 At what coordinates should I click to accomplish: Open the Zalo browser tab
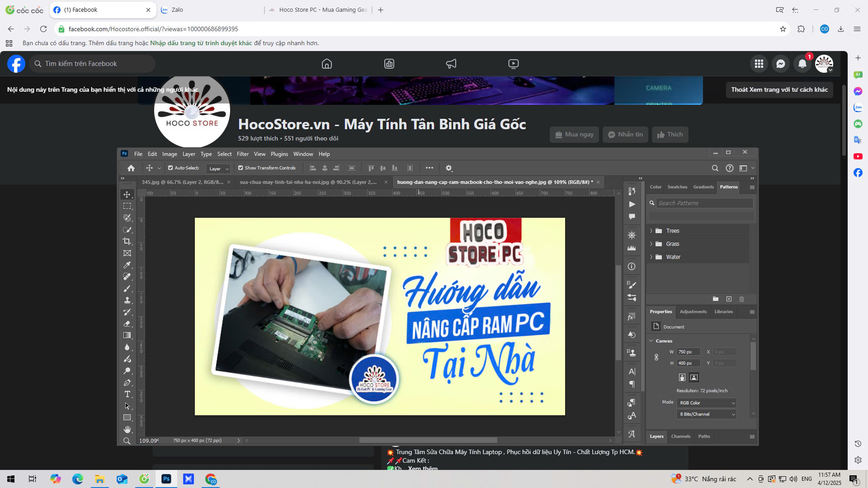[210, 9]
